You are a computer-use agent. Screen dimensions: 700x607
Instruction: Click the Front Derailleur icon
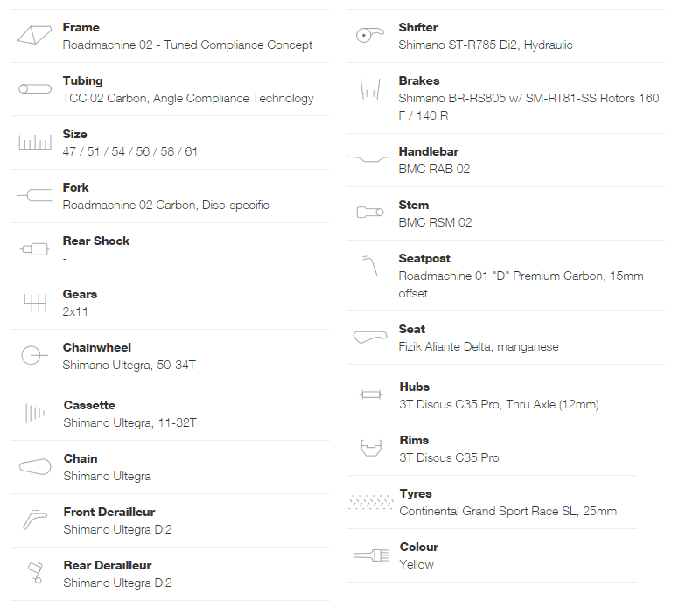click(x=35, y=520)
